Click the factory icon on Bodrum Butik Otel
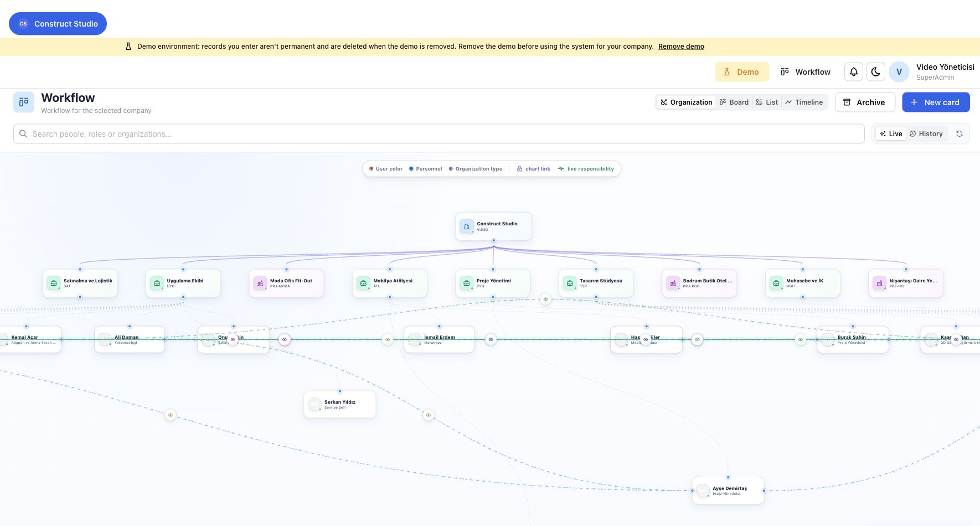This screenshot has height=526, width=980. pyautogui.click(x=673, y=283)
